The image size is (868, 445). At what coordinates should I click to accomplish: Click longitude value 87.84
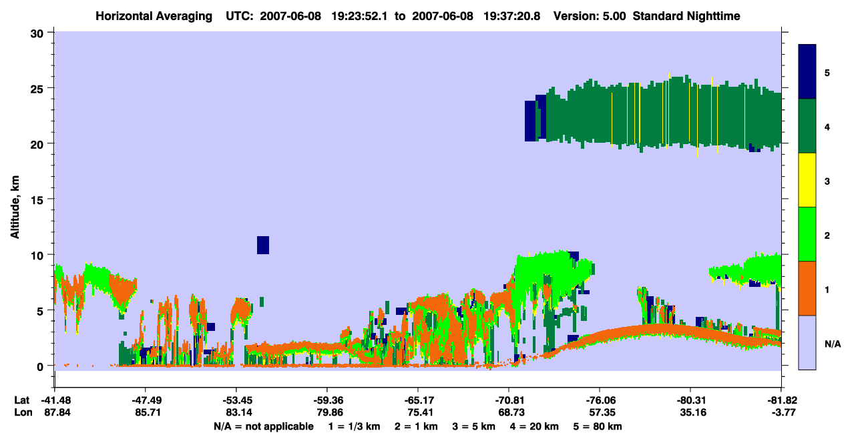(57, 412)
